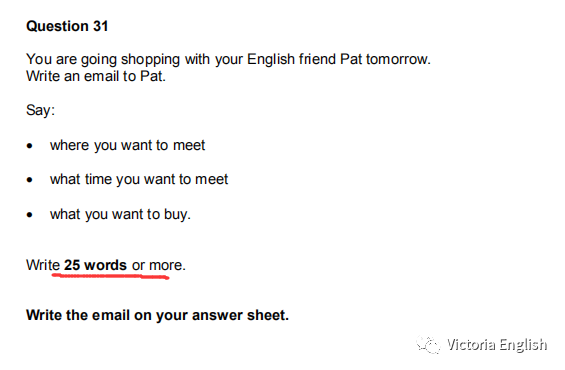Click the second bullet point dot
565x370 pixels.
[x=30, y=180]
